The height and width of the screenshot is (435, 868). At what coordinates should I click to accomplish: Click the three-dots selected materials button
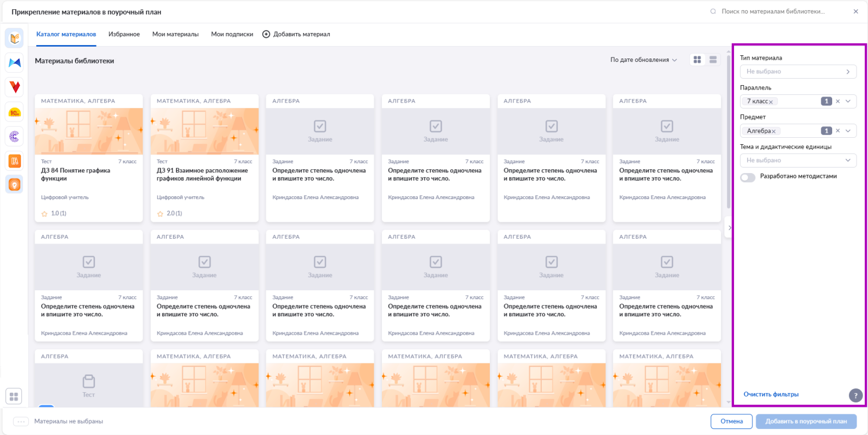pyautogui.click(x=21, y=421)
